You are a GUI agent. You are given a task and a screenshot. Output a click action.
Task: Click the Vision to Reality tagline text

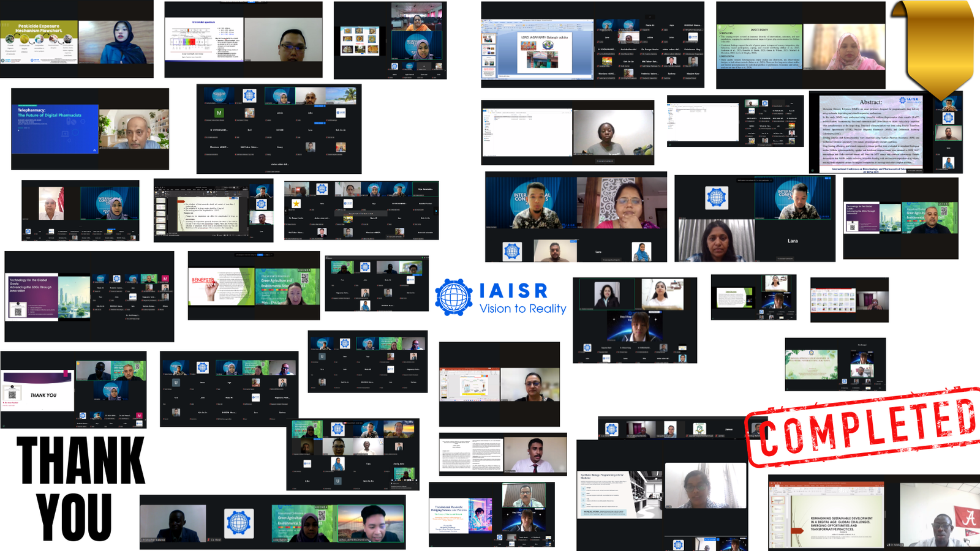tap(522, 309)
